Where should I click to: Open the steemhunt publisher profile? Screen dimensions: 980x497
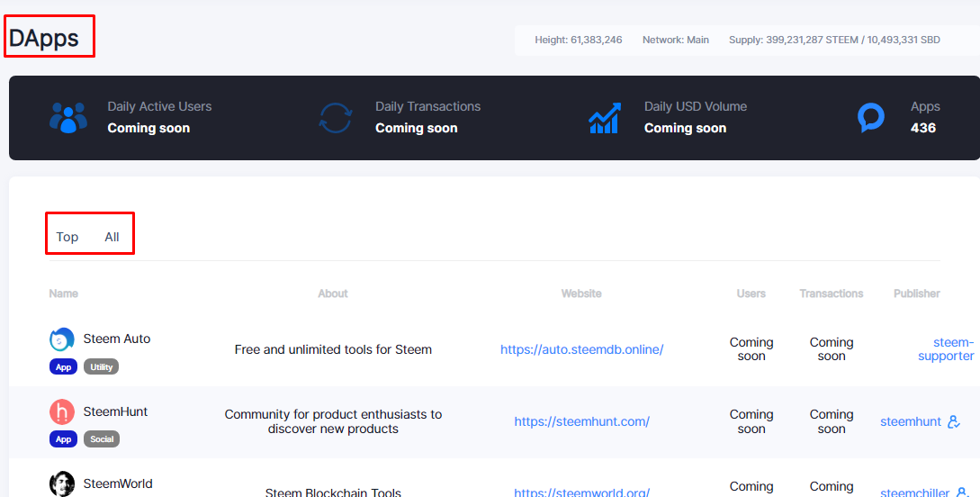tap(911, 422)
